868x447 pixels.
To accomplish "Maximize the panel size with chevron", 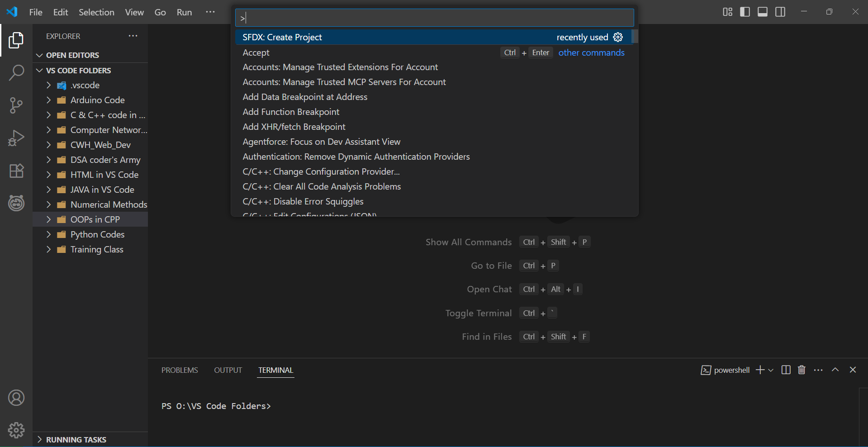I will (835, 370).
